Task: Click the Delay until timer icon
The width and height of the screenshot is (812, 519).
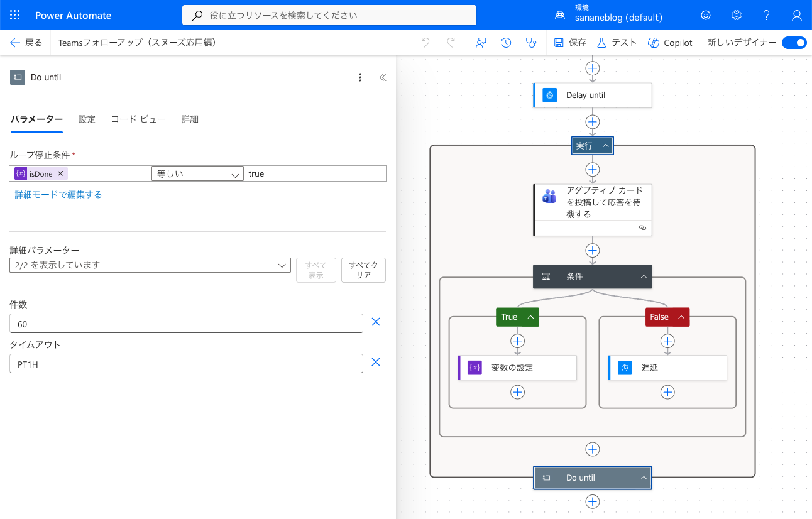Action: coord(550,95)
